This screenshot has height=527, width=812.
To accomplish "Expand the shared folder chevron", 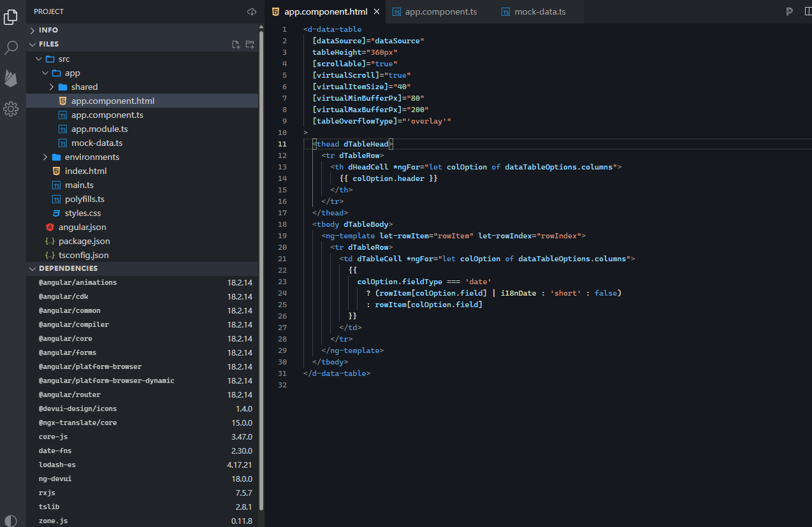I will 52,87.
